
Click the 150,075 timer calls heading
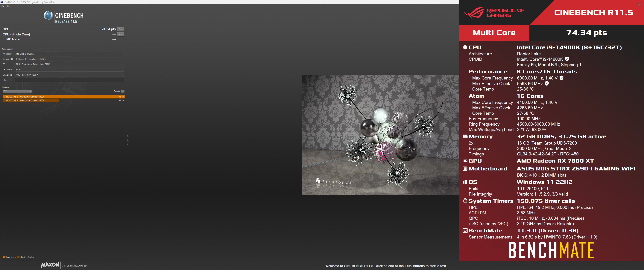pyautogui.click(x=546, y=201)
